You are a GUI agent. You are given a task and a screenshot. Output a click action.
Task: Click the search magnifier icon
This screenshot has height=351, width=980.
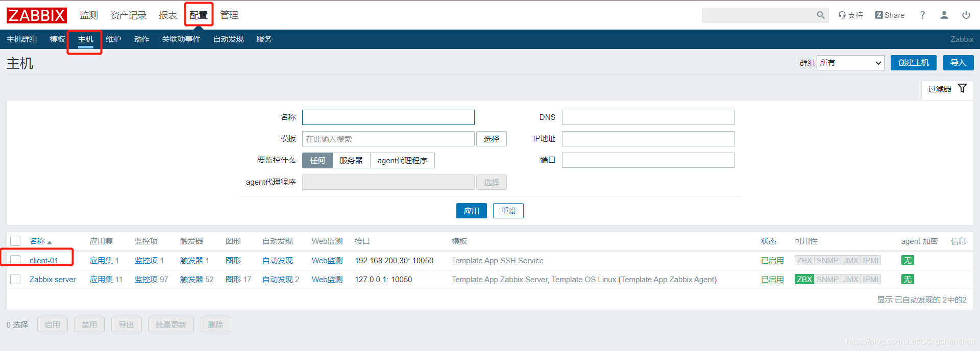point(820,15)
